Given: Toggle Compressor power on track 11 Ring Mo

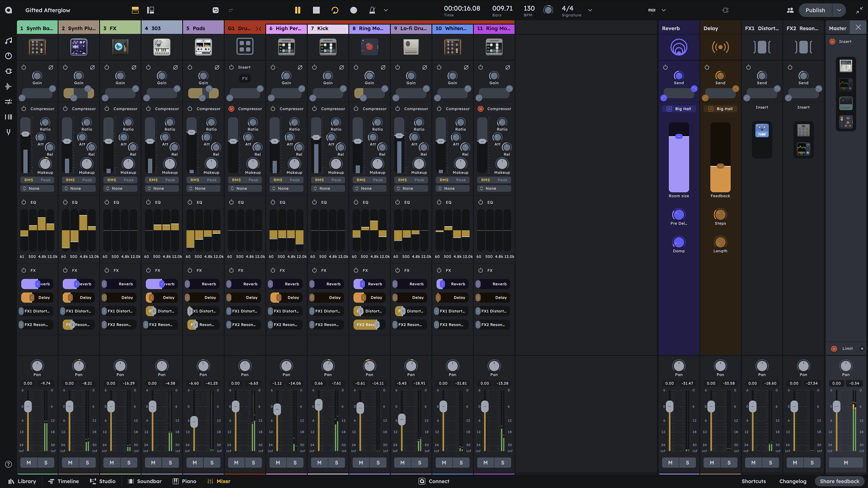Looking at the screenshot, I should tap(481, 109).
